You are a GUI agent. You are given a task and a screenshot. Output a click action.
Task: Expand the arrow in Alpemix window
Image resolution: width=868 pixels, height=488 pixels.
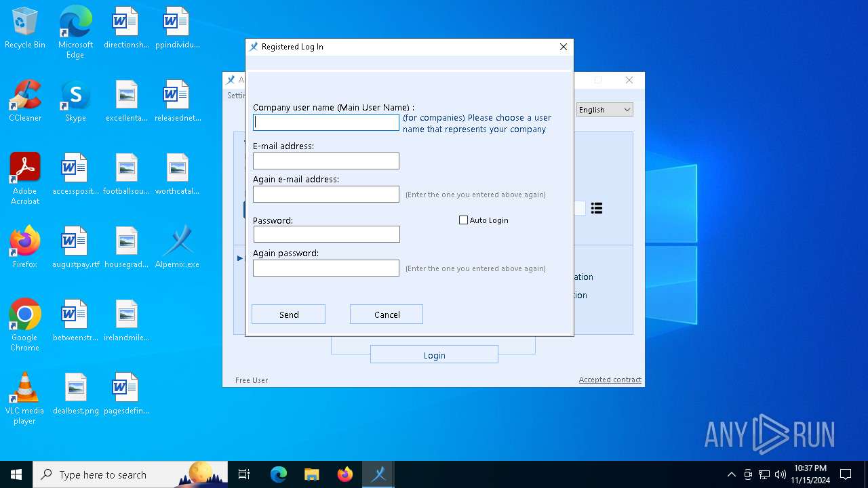tap(240, 258)
